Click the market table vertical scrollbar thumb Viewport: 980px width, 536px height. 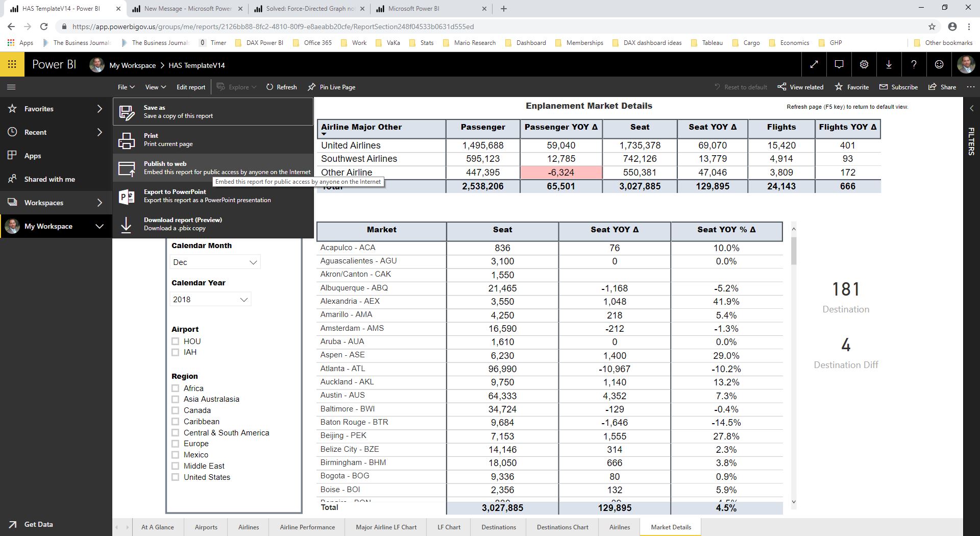click(x=794, y=251)
